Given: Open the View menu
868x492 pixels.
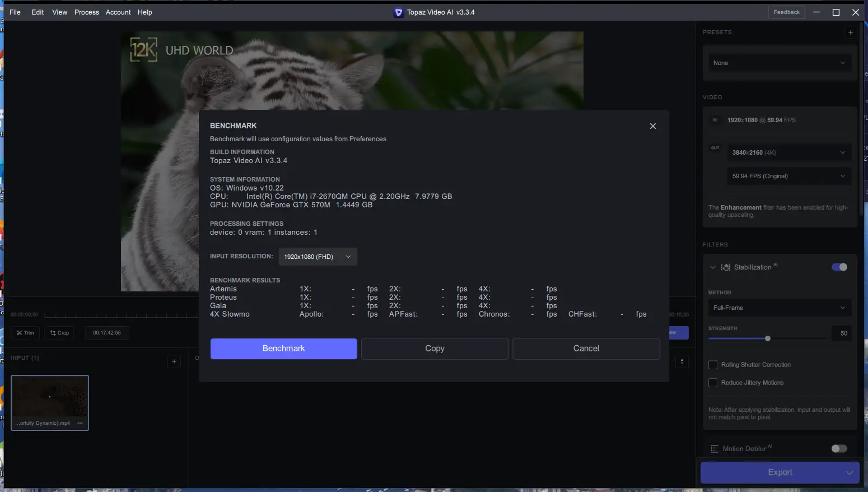Looking at the screenshot, I should [x=60, y=12].
